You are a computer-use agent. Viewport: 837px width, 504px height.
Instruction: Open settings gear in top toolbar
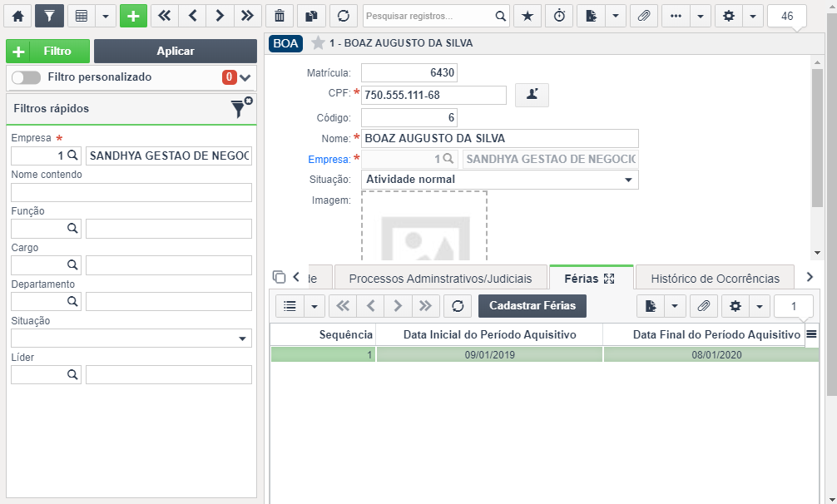point(729,16)
